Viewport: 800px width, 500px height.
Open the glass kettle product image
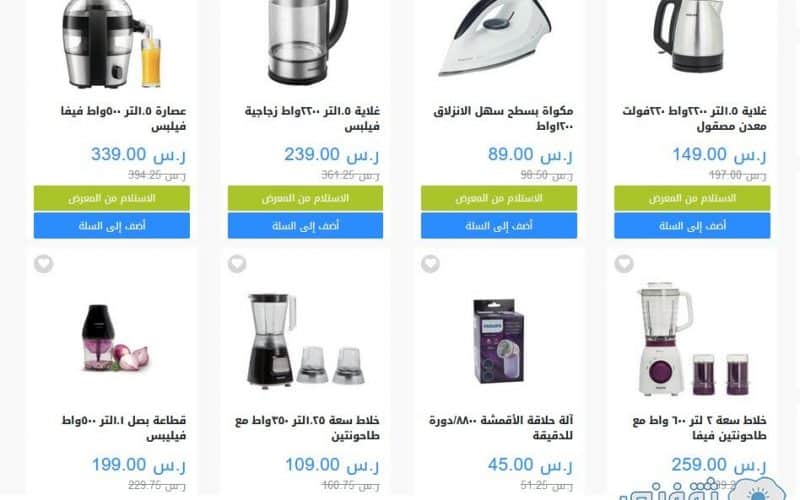308,41
